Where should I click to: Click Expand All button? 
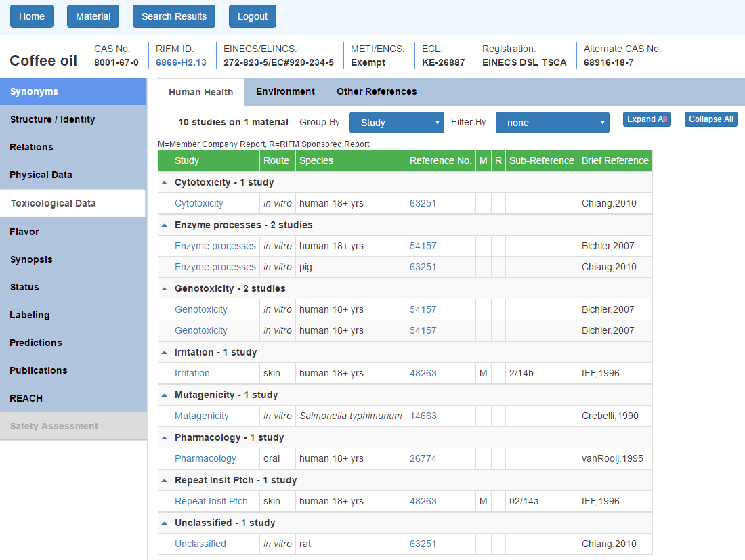[647, 119]
